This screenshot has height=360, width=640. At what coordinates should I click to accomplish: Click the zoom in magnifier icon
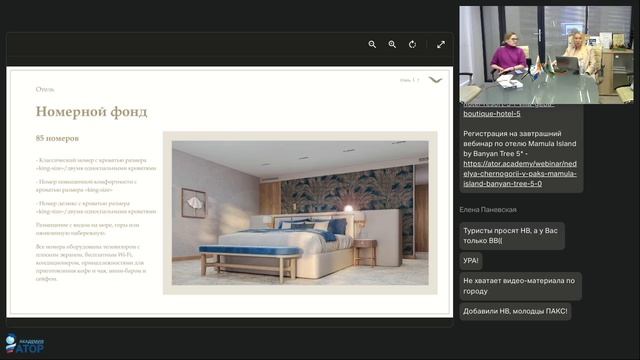[392, 44]
